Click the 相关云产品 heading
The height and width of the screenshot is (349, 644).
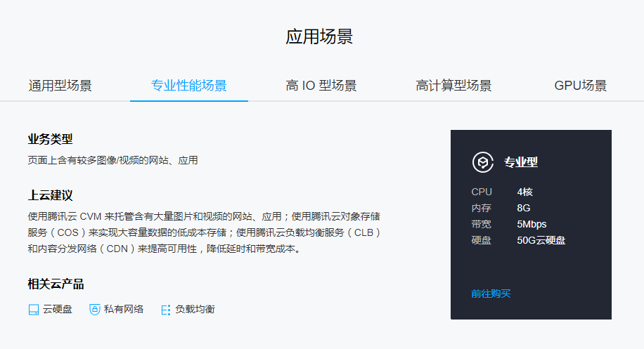(56, 284)
